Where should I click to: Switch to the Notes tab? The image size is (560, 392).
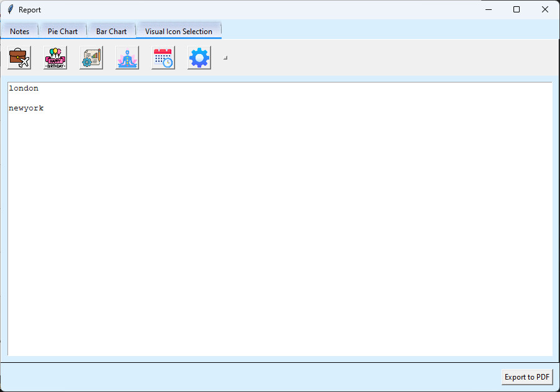pos(19,30)
